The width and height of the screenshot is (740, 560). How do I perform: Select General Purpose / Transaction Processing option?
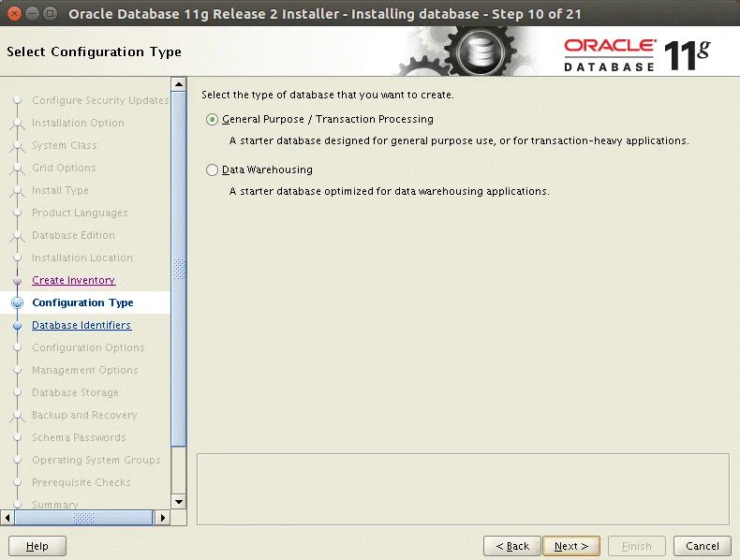click(x=213, y=120)
